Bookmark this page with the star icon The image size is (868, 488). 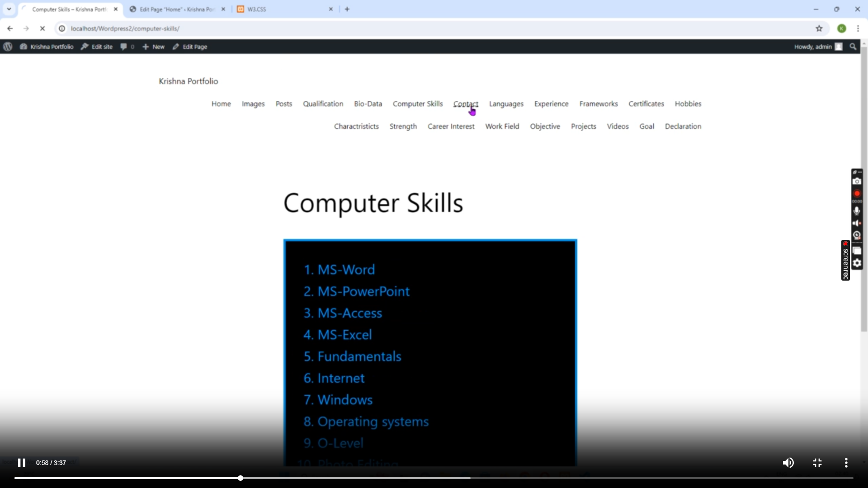(819, 28)
